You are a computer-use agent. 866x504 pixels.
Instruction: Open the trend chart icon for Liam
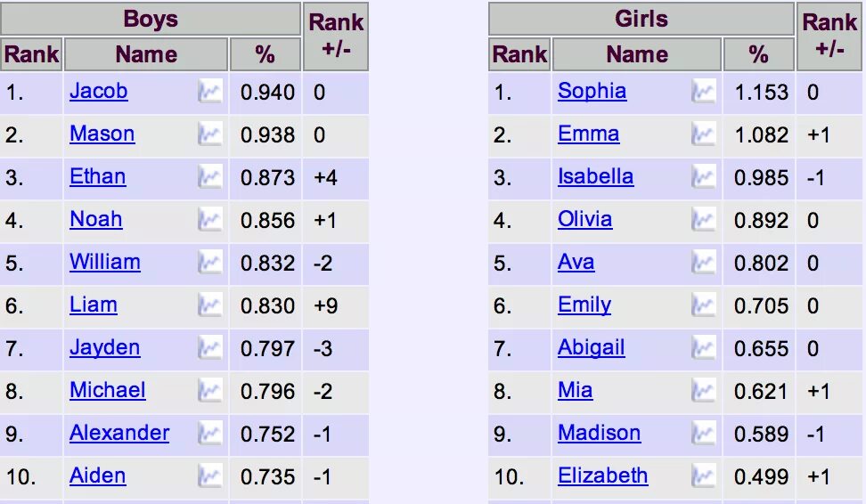(x=210, y=305)
